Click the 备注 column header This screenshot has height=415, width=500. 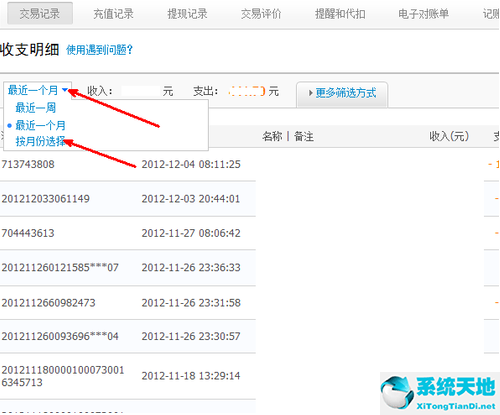304,136
